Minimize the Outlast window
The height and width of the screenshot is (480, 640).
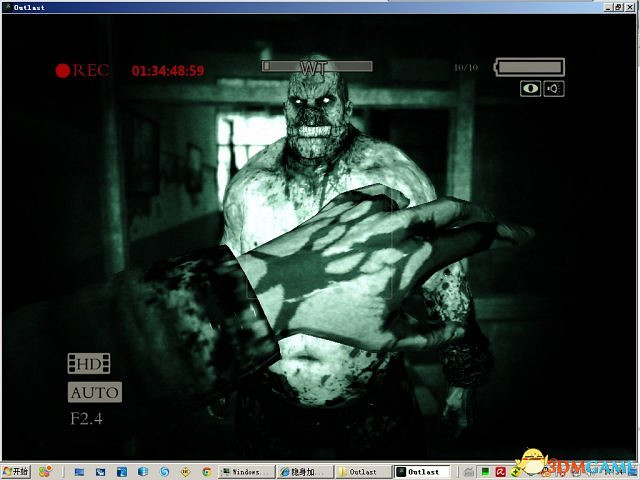pyautogui.click(x=609, y=7)
